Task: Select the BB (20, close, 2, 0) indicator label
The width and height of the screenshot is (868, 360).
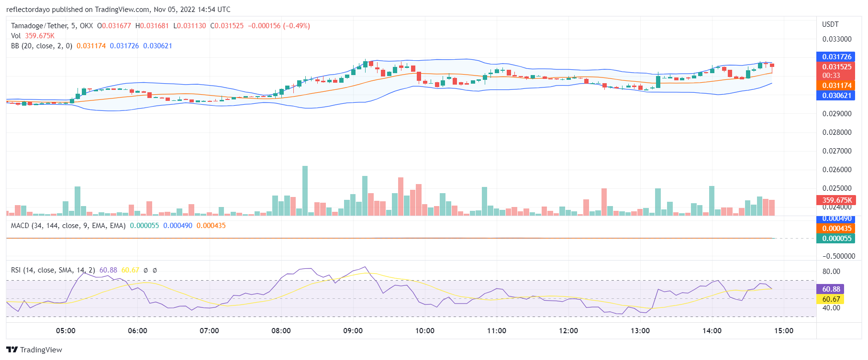Action: (x=42, y=46)
